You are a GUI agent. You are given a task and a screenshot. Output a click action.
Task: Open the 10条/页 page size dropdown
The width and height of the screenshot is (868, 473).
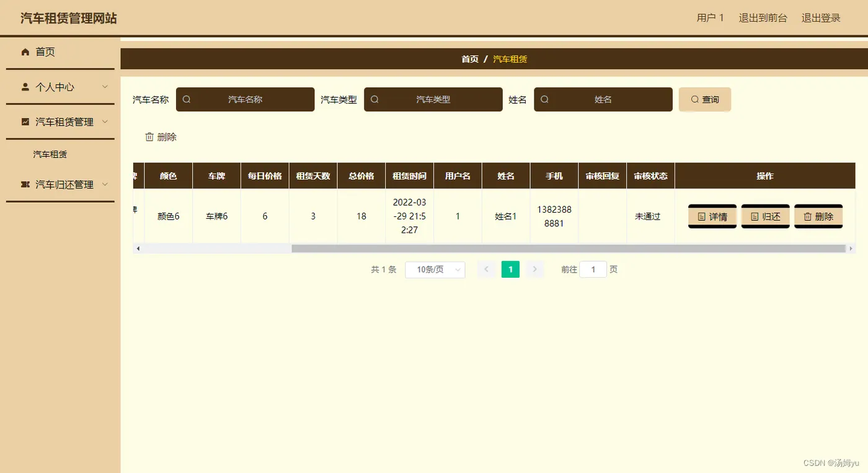(x=435, y=270)
